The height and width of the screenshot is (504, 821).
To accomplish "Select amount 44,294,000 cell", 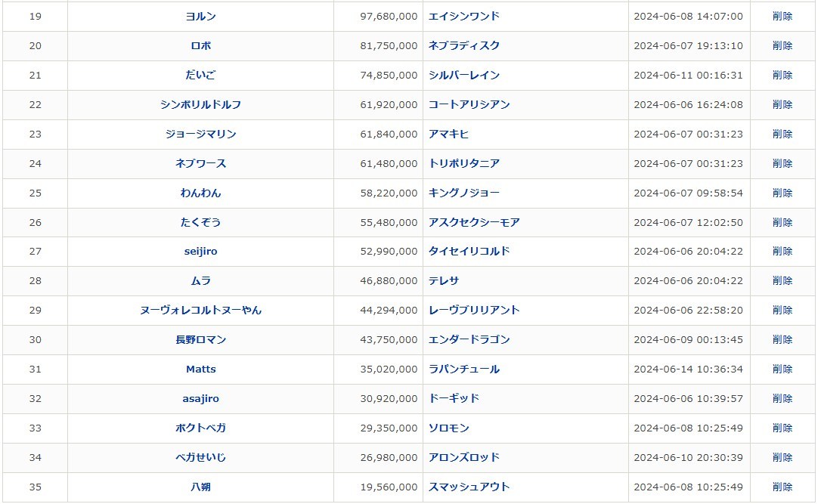I will [x=378, y=310].
